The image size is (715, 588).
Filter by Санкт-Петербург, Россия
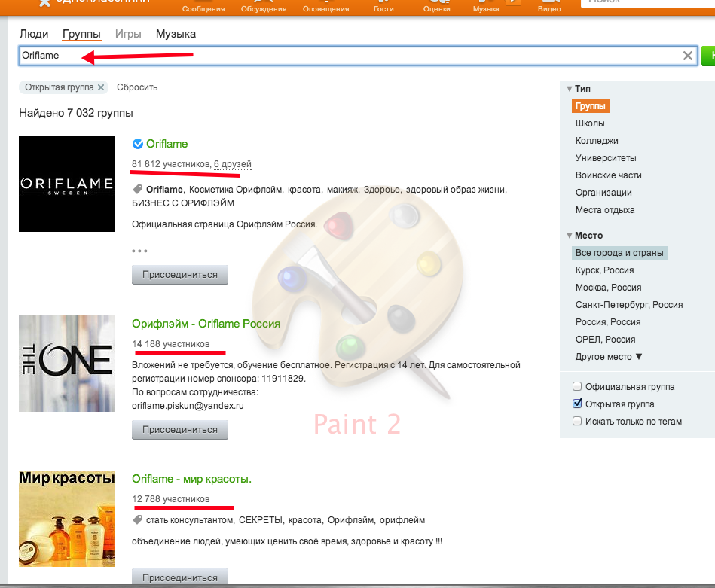click(629, 305)
